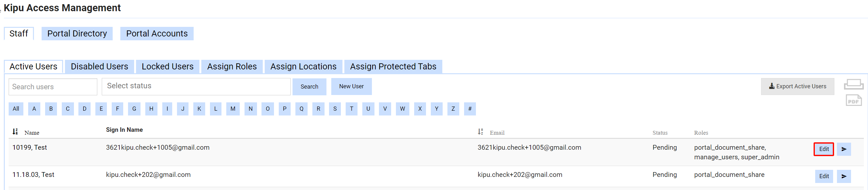Click arrow button for 11.18.03, Test row
The height and width of the screenshot is (190, 868).
tap(844, 176)
